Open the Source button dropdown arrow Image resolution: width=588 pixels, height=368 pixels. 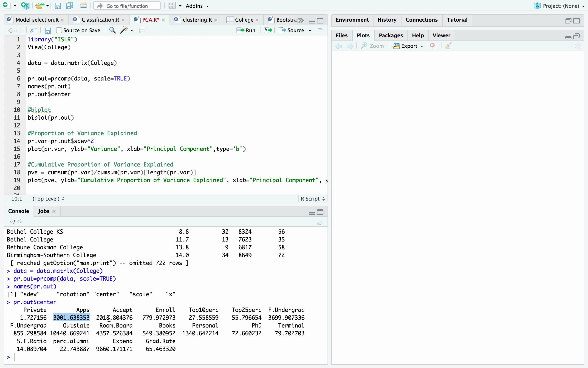(x=310, y=30)
